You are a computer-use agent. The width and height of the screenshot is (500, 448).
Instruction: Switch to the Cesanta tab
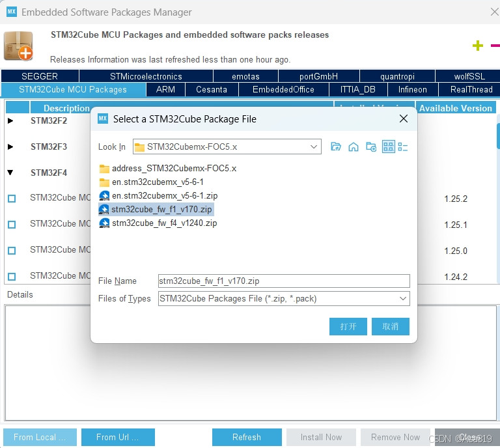[212, 90]
